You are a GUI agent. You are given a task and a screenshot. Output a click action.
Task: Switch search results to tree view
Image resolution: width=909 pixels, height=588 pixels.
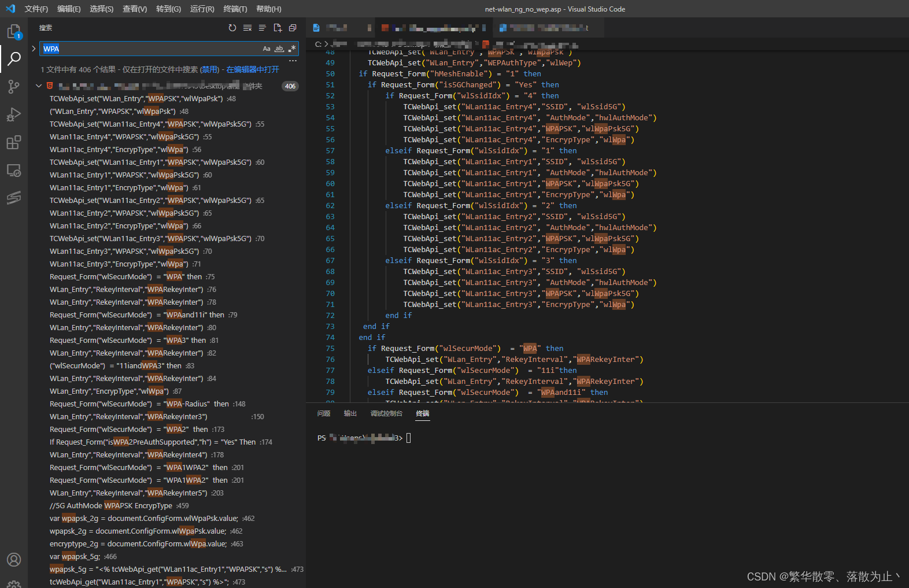pos(263,28)
